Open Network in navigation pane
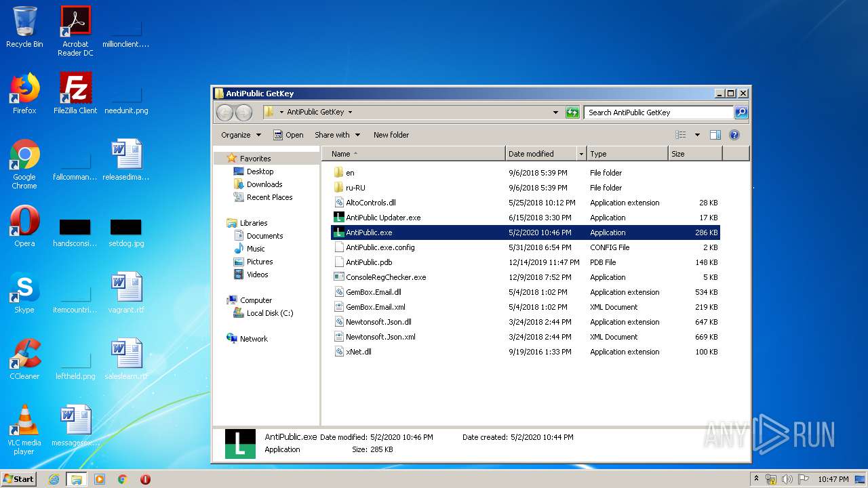Screen dimensions: 868x488 tap(253, 339)
